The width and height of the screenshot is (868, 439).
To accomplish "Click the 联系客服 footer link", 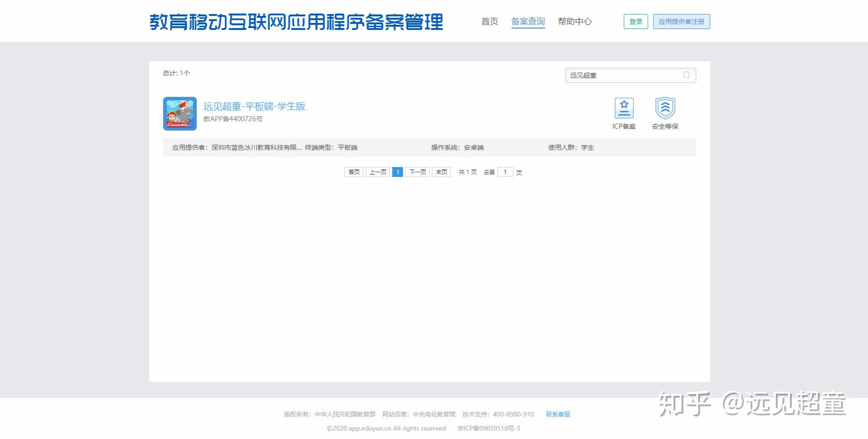I will pyautogui.click(x=557, y=414).
